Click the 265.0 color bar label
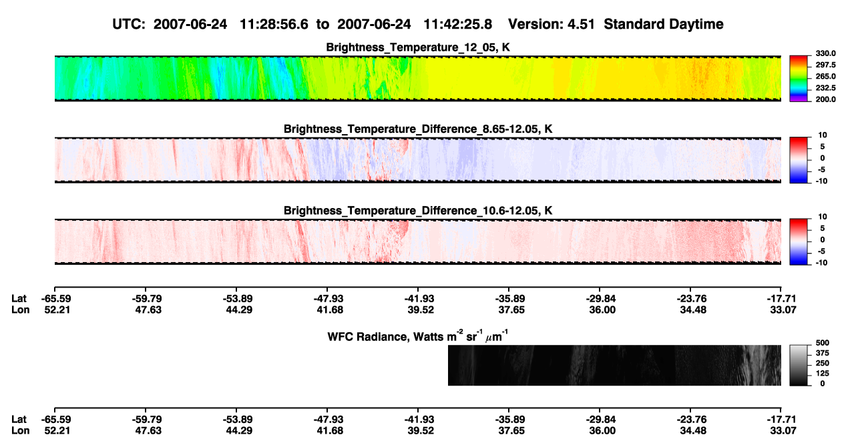Viewport: 868px width, 445px height. (825, 76)
